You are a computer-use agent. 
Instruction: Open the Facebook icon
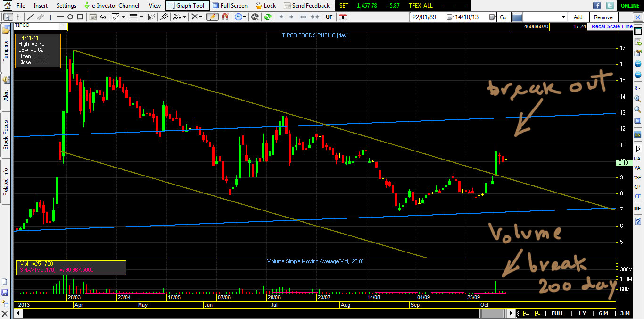tap(597, 6)
